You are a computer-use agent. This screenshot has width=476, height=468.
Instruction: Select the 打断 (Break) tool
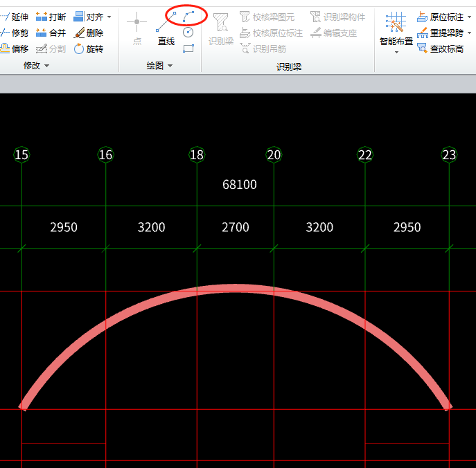tap(51, 17)
